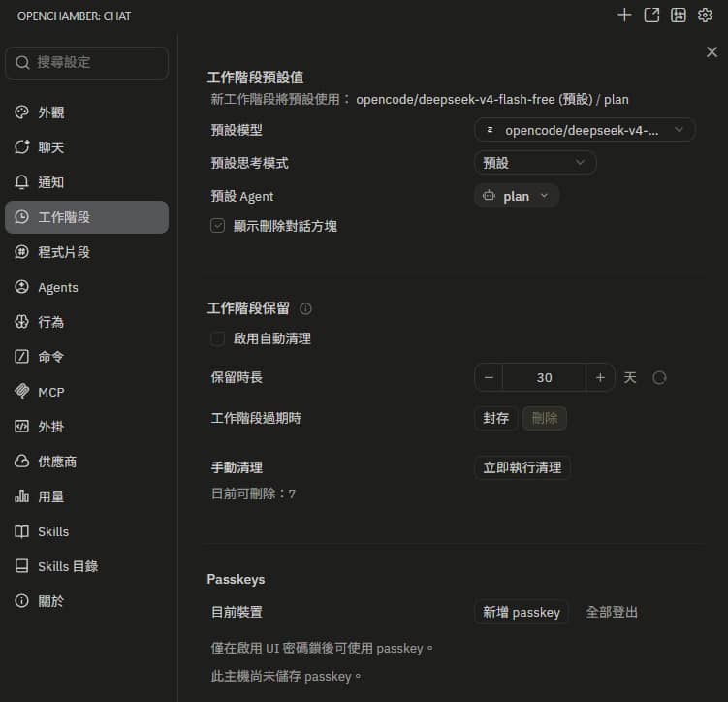The width and height of the screenshot is (728, 702).
Task: Click the 程式片段 hash icon
Action: click(21, 252)
